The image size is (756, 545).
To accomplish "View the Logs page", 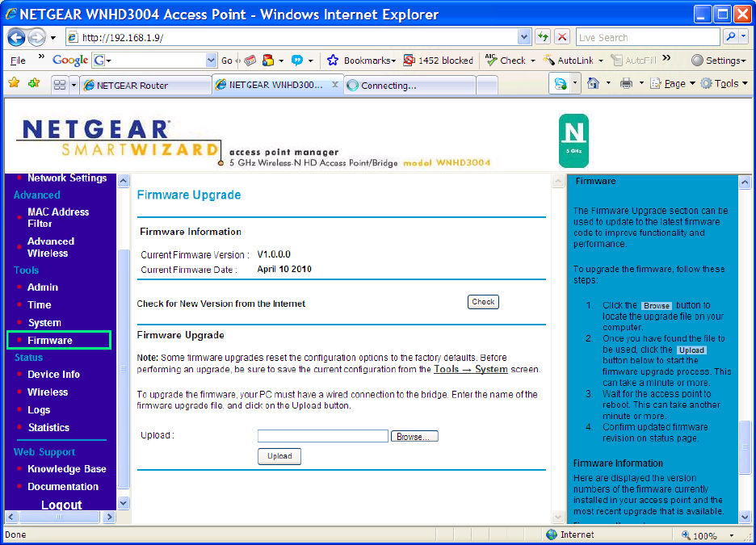I will 39,410.
